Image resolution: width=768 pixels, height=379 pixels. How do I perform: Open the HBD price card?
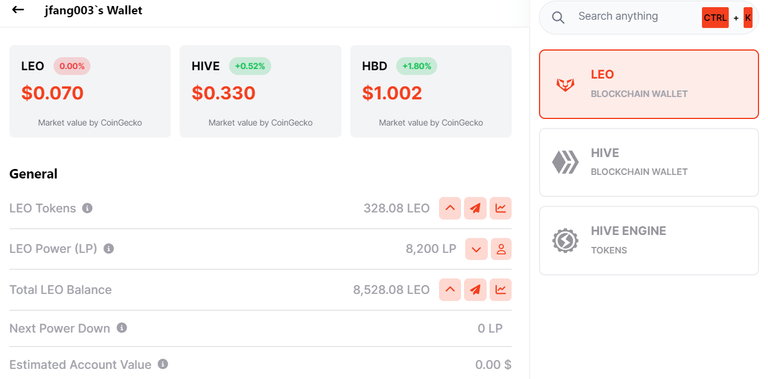(431, 91)
